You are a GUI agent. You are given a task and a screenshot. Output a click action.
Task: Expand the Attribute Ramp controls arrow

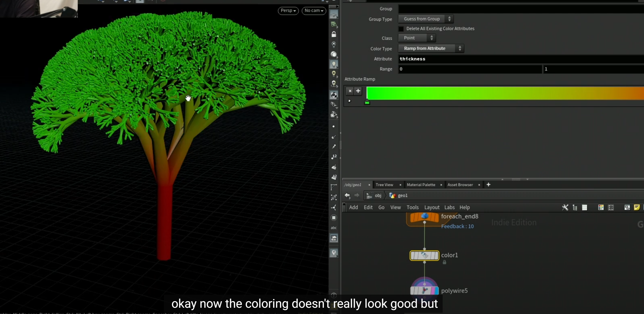tap(350, 101)
